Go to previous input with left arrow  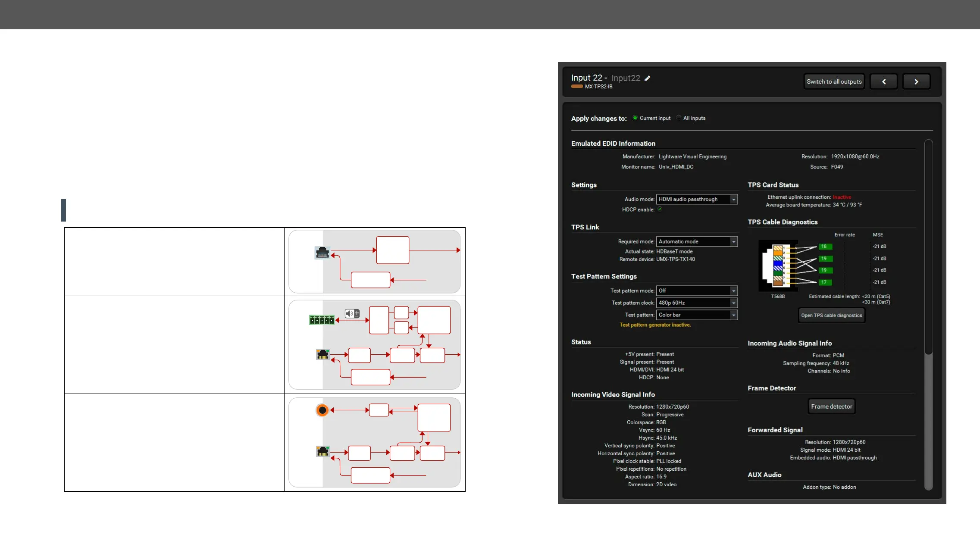pos(883,81)
